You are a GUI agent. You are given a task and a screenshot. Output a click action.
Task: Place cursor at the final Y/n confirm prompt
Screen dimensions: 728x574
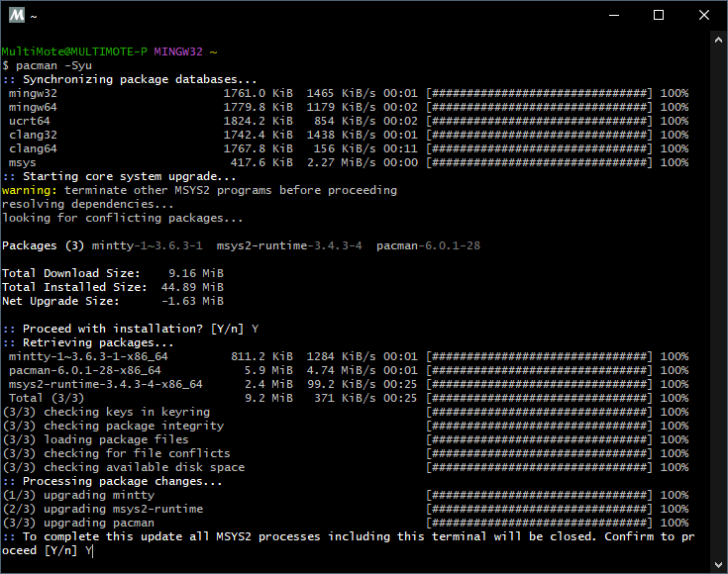click(x=90, y=550)
